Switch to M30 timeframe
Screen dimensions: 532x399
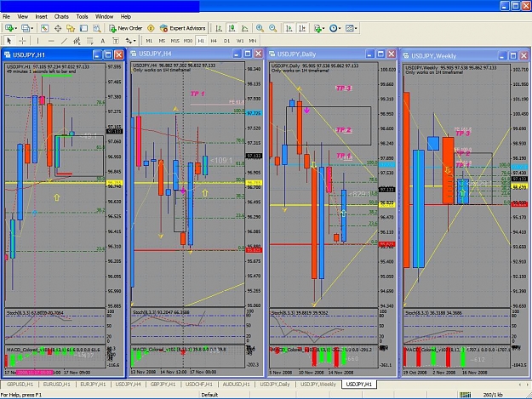click(x=188, y=41)
